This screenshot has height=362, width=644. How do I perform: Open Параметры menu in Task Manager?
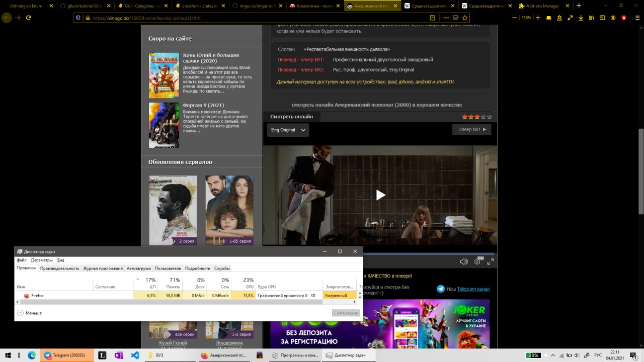pos(42,260)
